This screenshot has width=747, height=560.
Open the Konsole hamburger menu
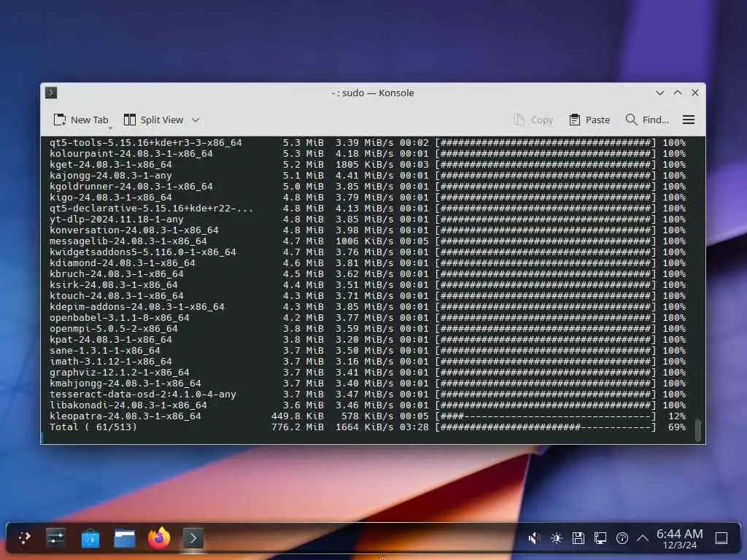click(689, 120)
